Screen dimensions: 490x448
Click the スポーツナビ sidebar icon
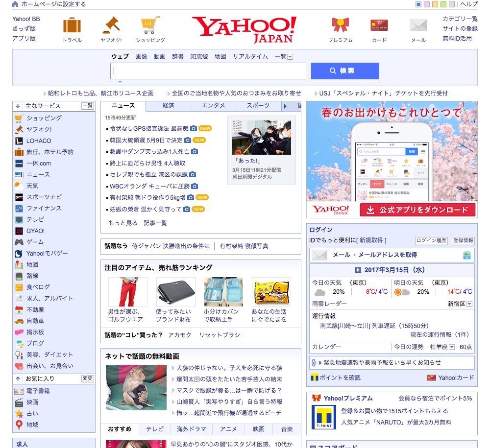(19, 197)
